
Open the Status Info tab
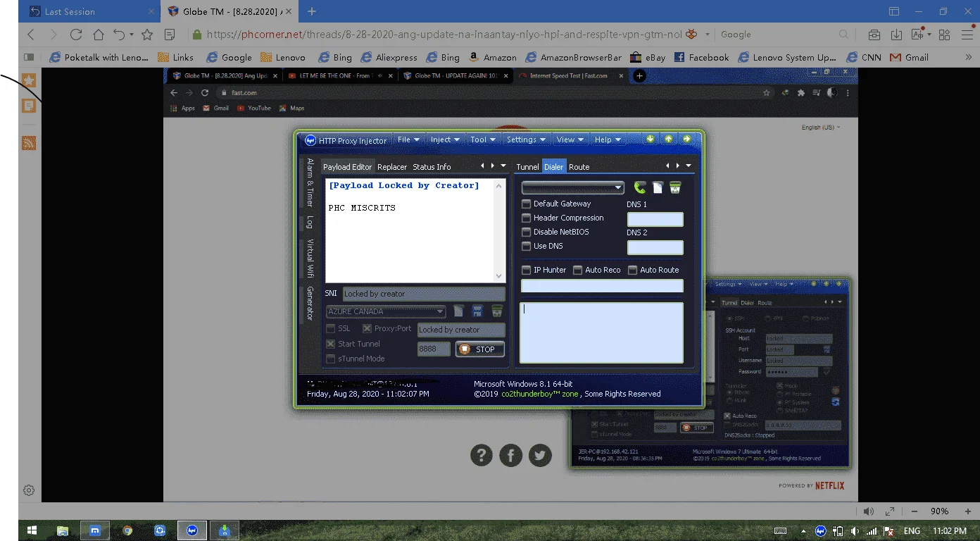[x=432, y=167]
